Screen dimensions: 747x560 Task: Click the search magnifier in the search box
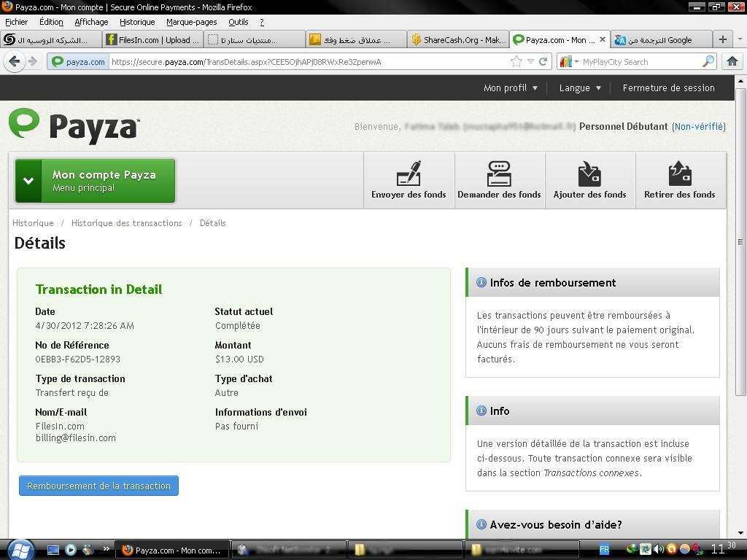click(708, 61)
